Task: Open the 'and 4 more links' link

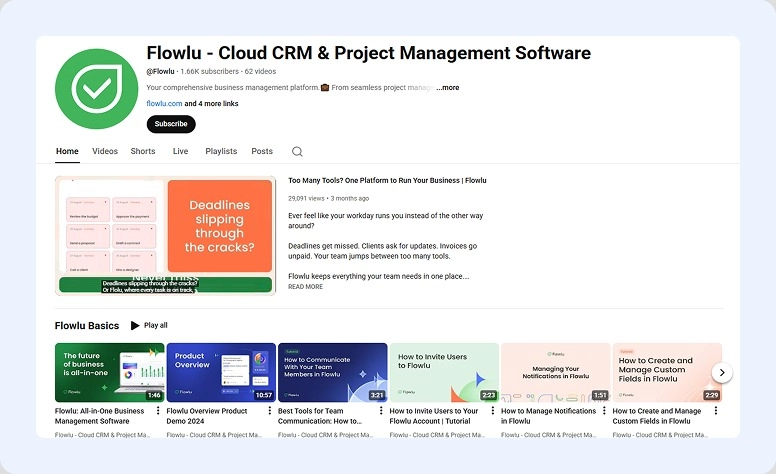Action: (x=212, y=104)
